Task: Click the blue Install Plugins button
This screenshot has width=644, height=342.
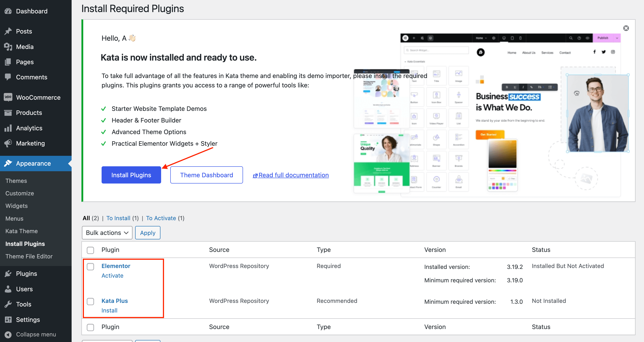Action: [131, 175]
